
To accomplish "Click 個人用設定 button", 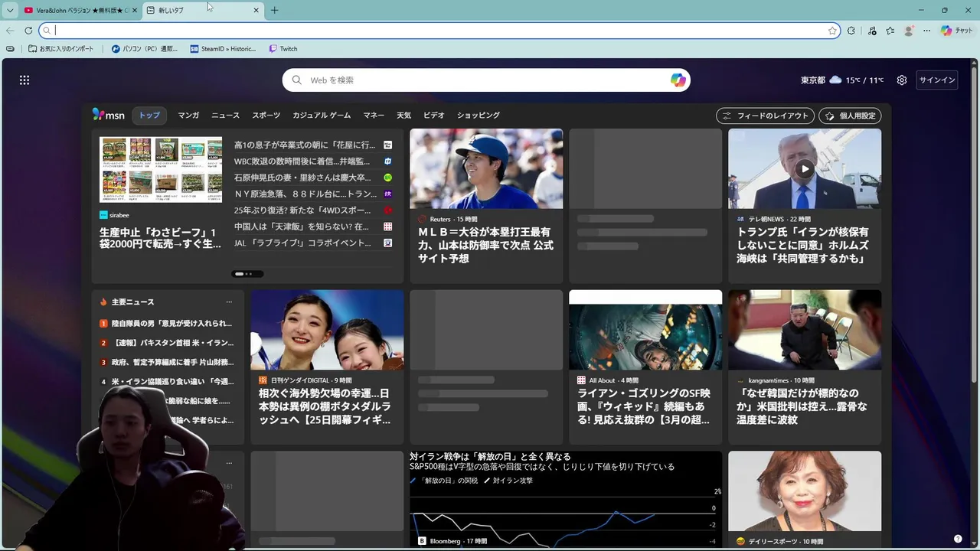I will tap(850, 116).
